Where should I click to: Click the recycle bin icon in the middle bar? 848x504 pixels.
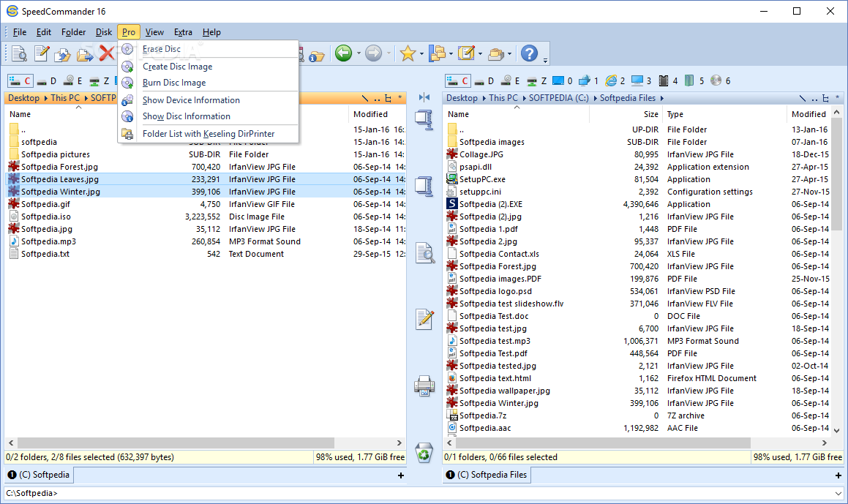click(424, 453)
